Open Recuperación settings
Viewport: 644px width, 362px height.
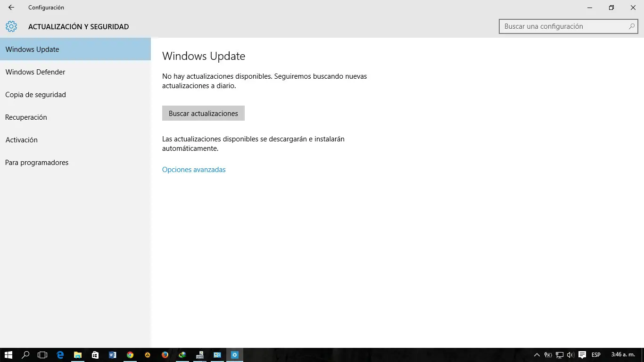point(75,117)
